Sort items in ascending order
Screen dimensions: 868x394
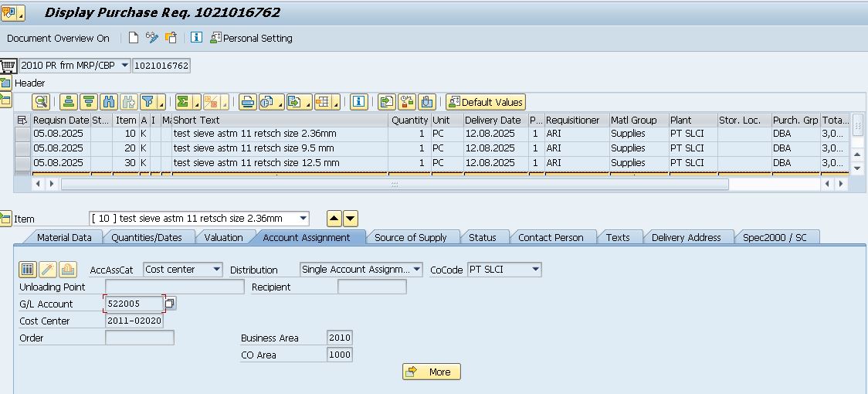pyautogui.click(x=68, y=102)
